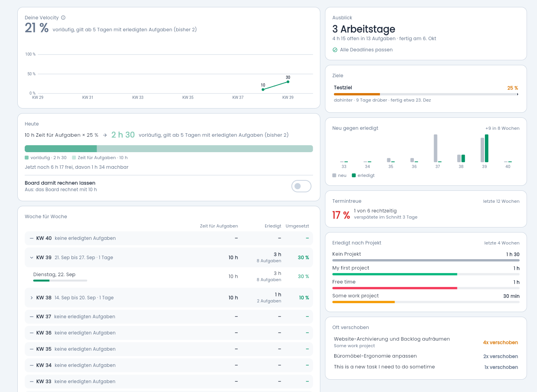Click the "Umgesetzt" column header

[297, 226]
